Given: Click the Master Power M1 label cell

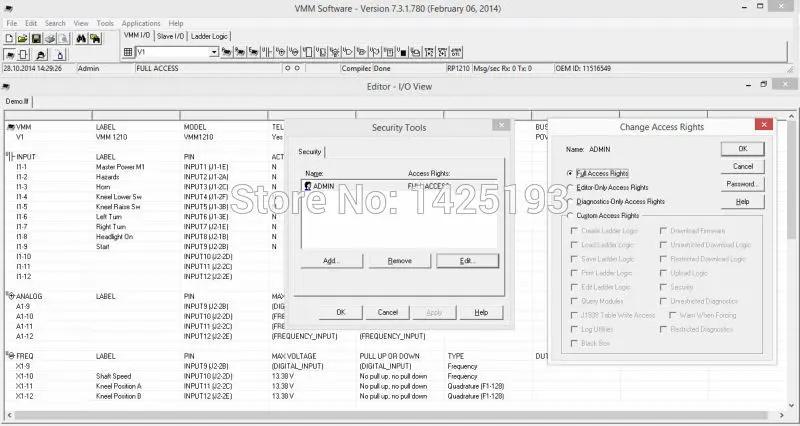Looking at the screenshot, I should coord(120,167).
